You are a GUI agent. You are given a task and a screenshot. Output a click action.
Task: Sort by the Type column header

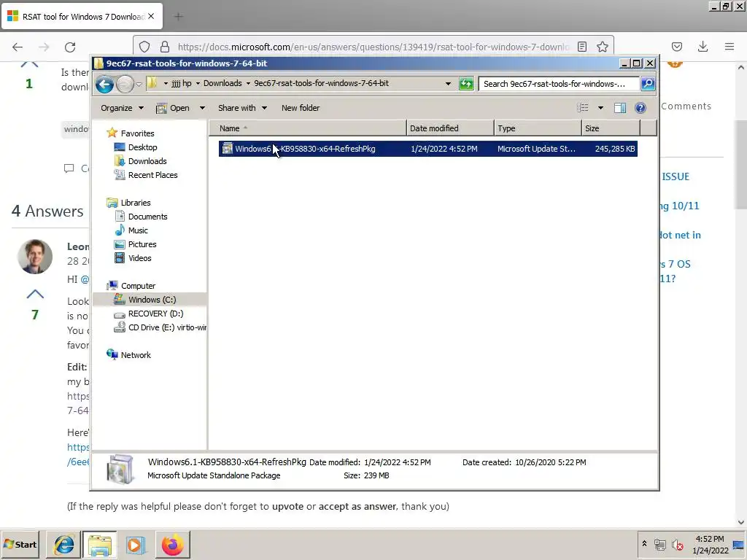click(x=538, y=128)
